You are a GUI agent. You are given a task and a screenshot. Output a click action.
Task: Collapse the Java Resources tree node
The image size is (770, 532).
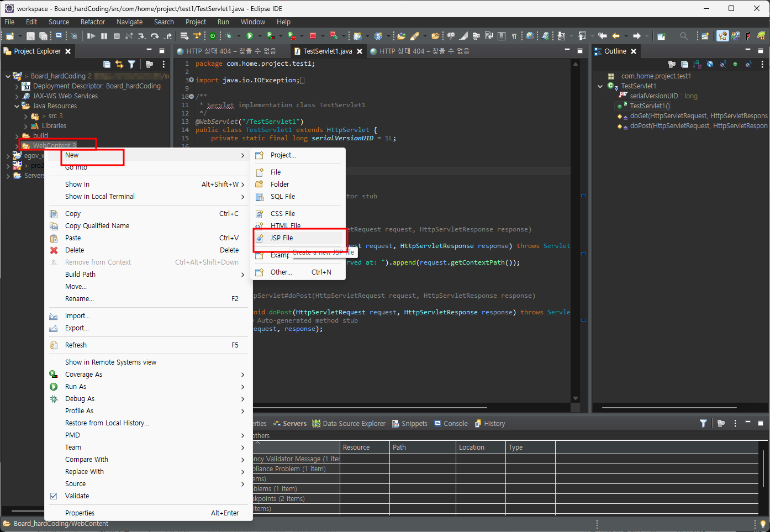click(x=17, y=106)
